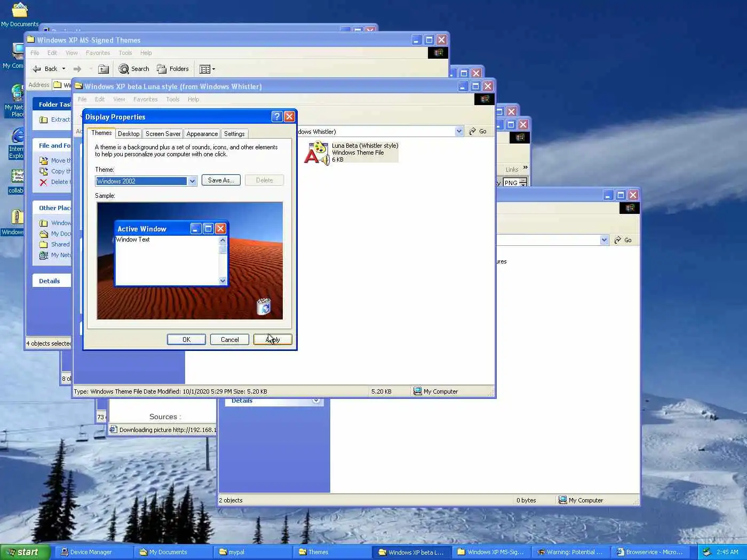This screenshot has width=747, height=560.
Task: Open the Themes tab in Display Properties
Action: (x=101, y=133)
